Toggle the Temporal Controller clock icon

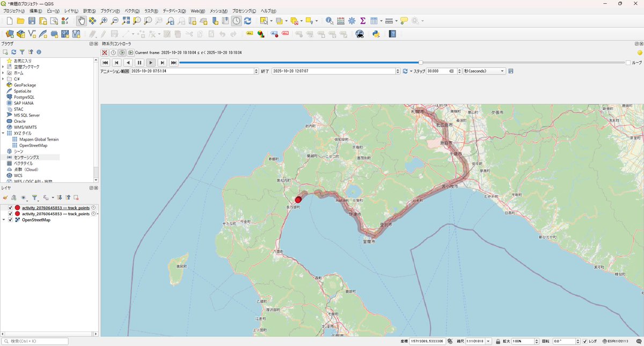pyautogui.click(x=236, y=21)
